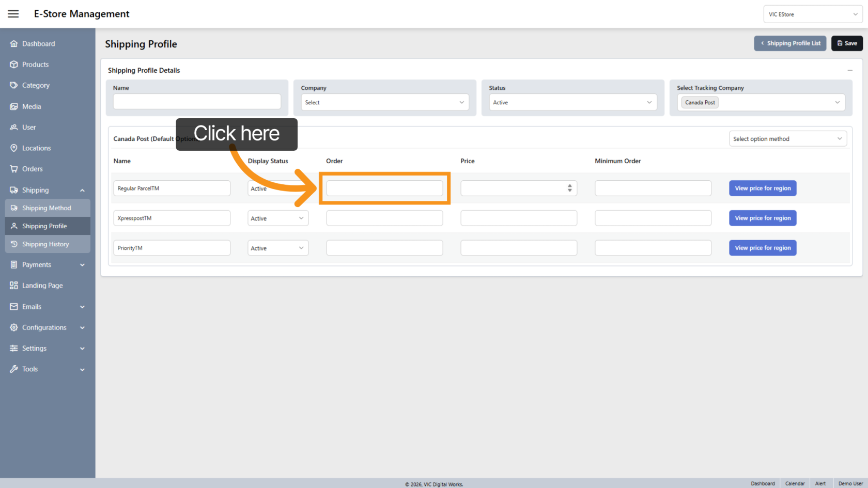Click the Orders cart icon
This screenshot has width=868, height=488.
tap(14, 169)
